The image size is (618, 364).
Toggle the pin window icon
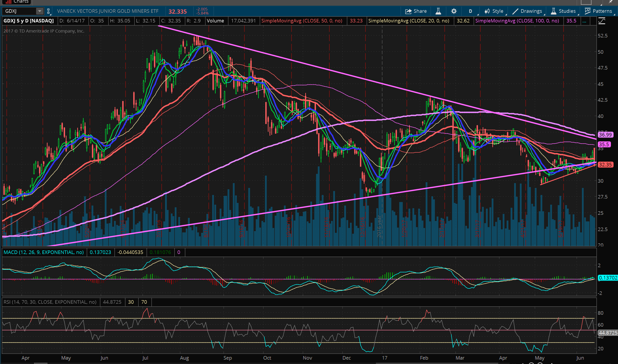611,2
